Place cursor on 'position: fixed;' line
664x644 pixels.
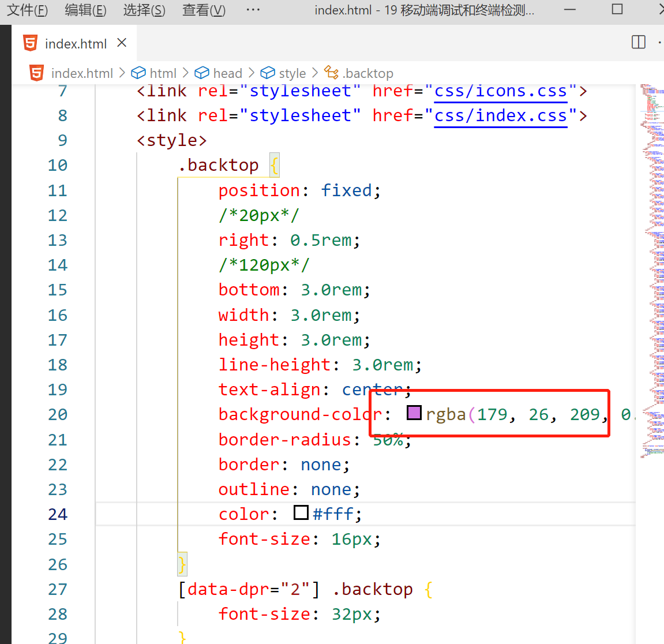(299, 190)
